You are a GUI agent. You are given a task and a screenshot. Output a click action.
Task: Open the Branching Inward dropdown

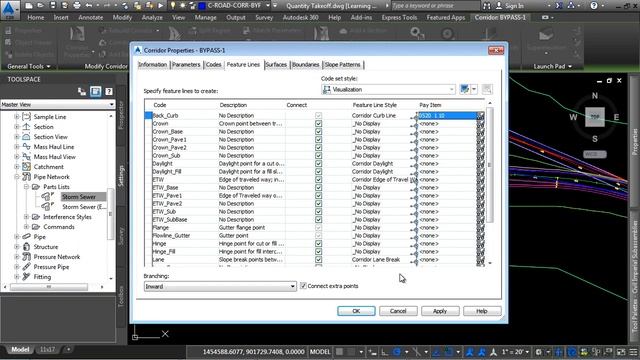[x=220, y=287]
